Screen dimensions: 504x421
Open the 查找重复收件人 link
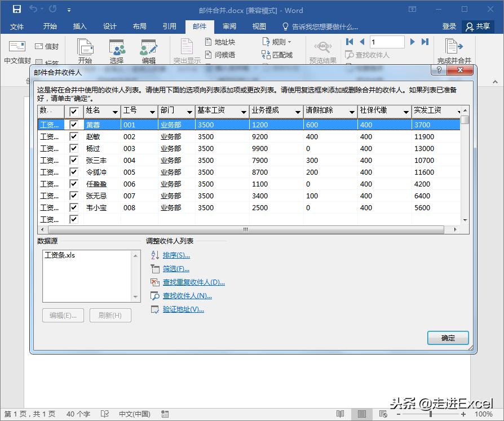coord(193,282)
